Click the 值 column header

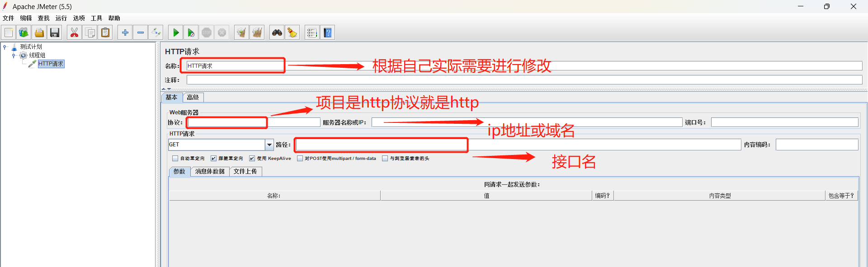[x=486, y=196]
